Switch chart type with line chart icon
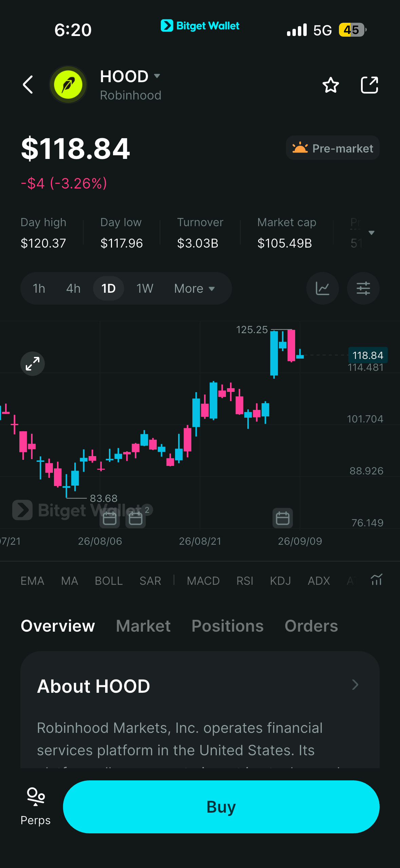Image resolution: width=400 pixels, height=868 pixels. (x=322, y=288)
